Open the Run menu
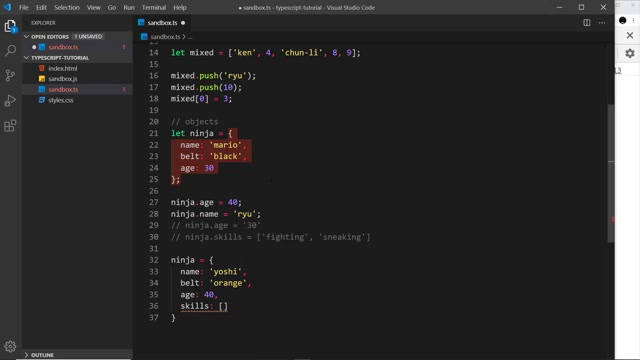640x360 pixels. (129, 7)
